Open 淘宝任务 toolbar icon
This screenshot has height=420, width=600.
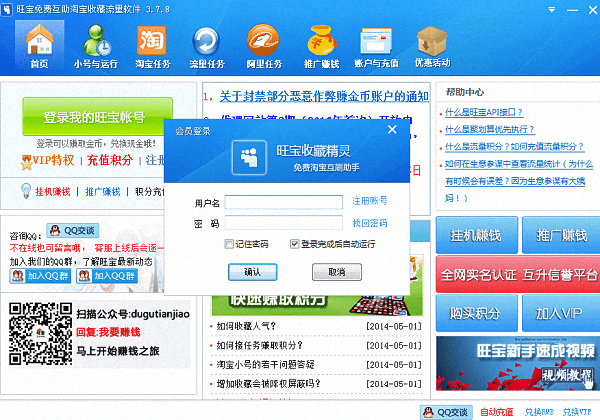pyautogui.click(x=152, y=46)
